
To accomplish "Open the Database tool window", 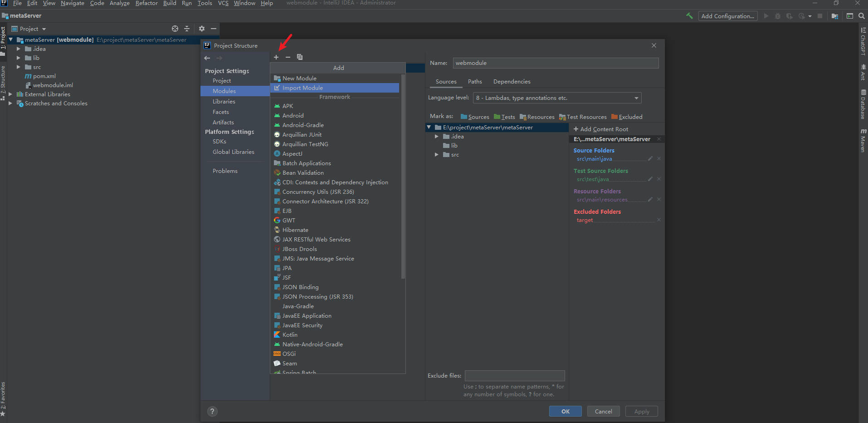I will (863, 104).
